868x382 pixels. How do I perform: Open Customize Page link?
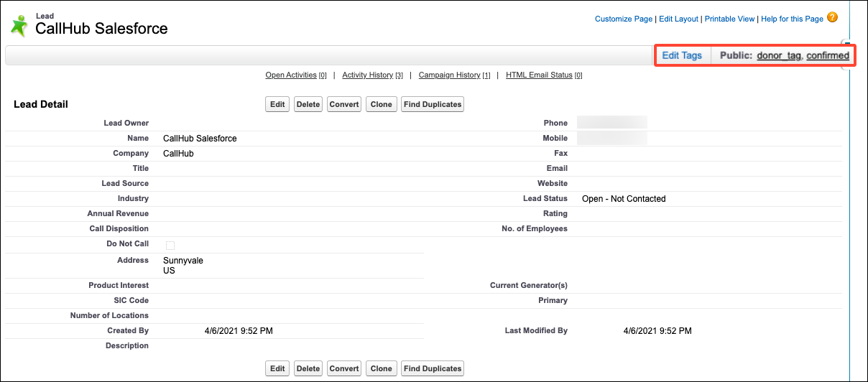coord(624,19)
